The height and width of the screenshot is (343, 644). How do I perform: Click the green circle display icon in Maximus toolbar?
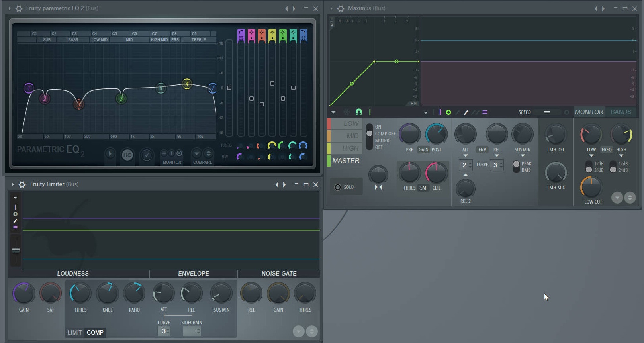[448, 112]
